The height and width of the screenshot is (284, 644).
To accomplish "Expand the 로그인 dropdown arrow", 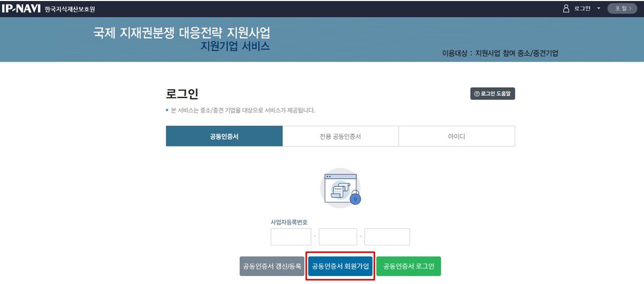I will coord(598,9).
